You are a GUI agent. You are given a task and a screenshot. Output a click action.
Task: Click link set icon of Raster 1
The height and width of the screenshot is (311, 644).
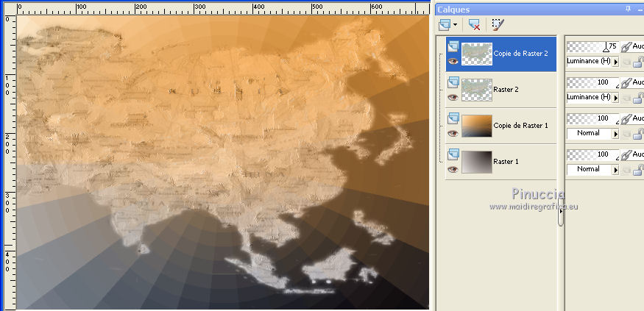[626, 155]
